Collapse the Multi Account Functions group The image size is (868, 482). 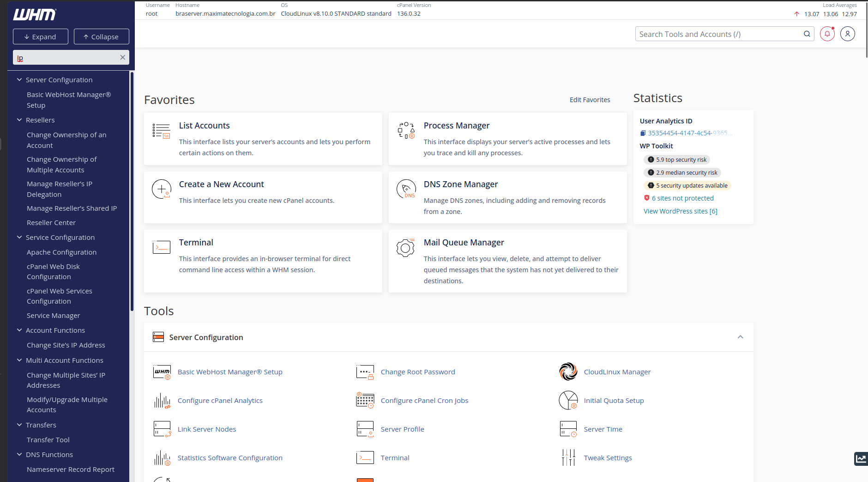(x=19, y=360)
